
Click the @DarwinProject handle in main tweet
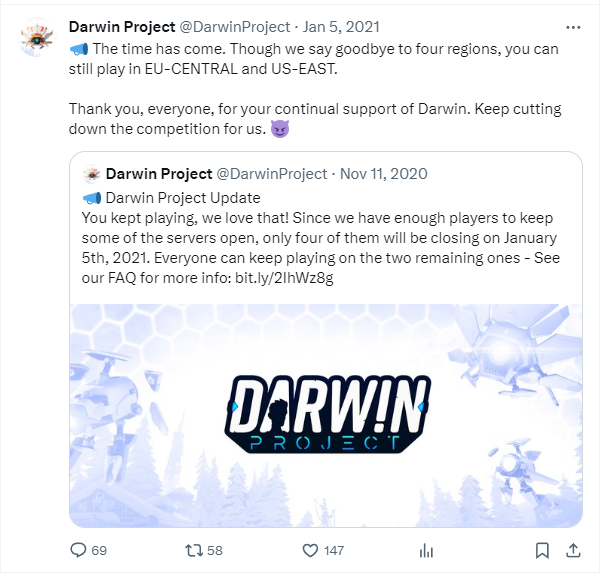tap(235, 27)
